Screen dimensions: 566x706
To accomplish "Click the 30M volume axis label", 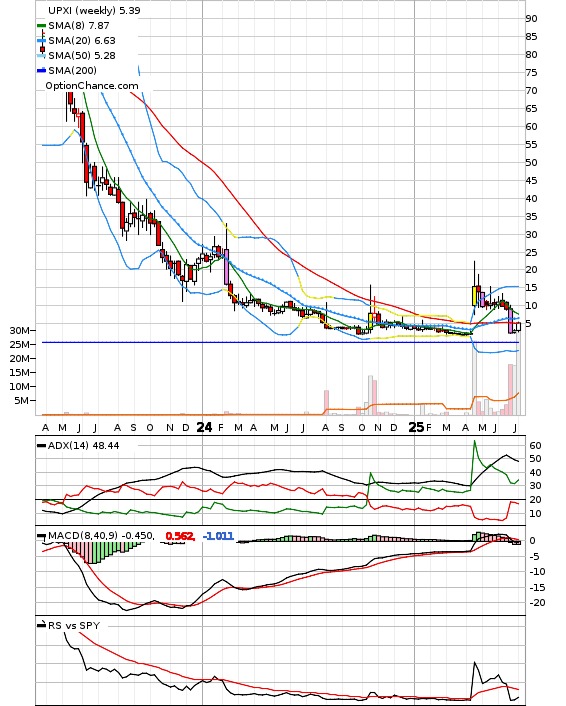I will (20, 330).
